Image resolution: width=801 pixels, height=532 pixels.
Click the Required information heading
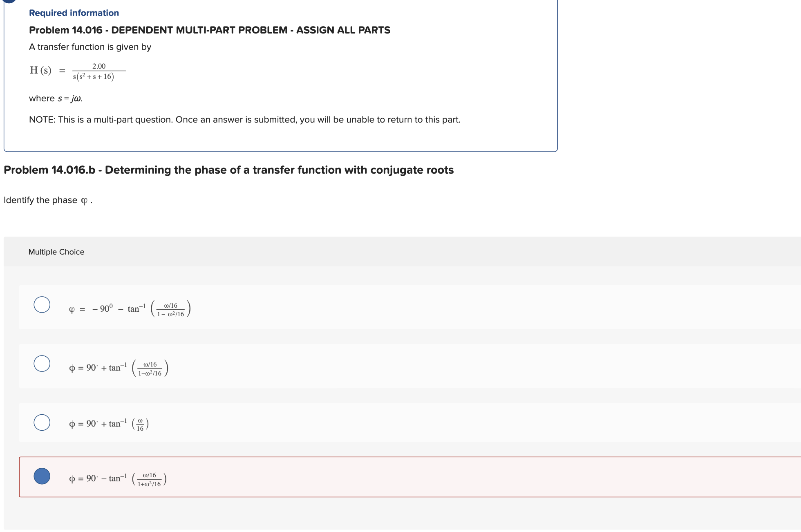click(x=74, y=13)
